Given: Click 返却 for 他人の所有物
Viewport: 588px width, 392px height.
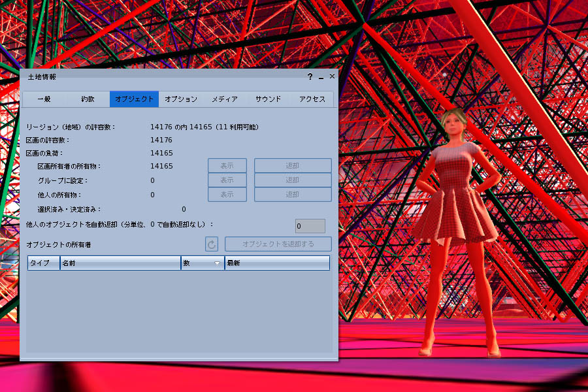Looking at the screenshot, I should click(x=293, y=194).
